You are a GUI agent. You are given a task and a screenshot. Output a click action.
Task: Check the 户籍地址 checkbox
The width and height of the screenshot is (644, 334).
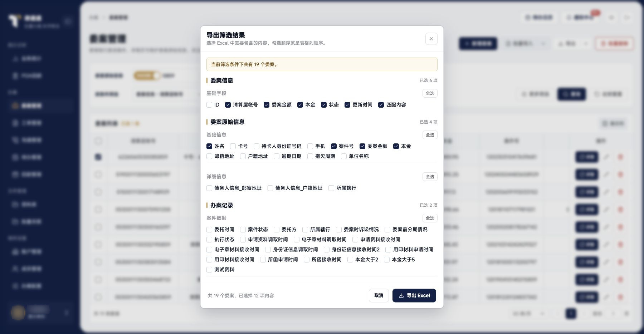[x=243, y=156]
